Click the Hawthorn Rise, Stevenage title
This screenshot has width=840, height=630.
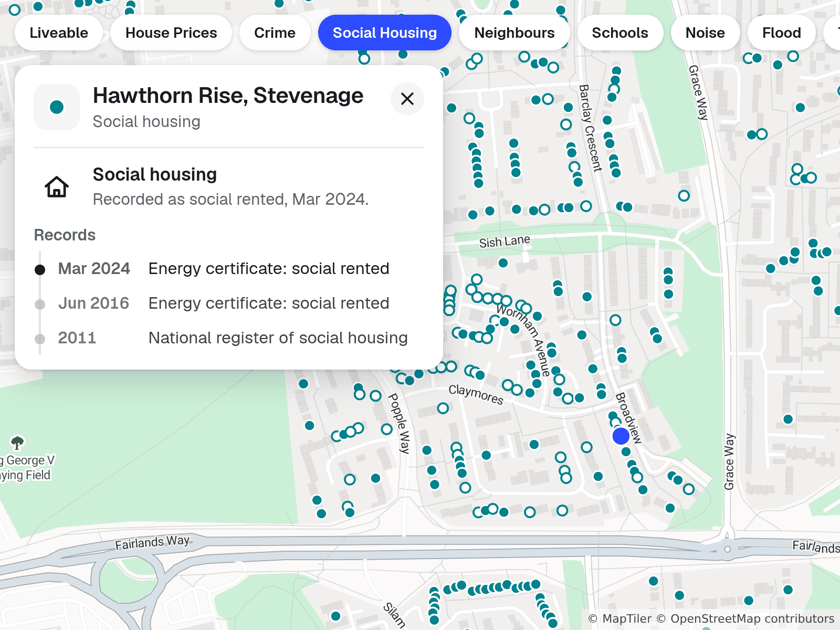228,96
